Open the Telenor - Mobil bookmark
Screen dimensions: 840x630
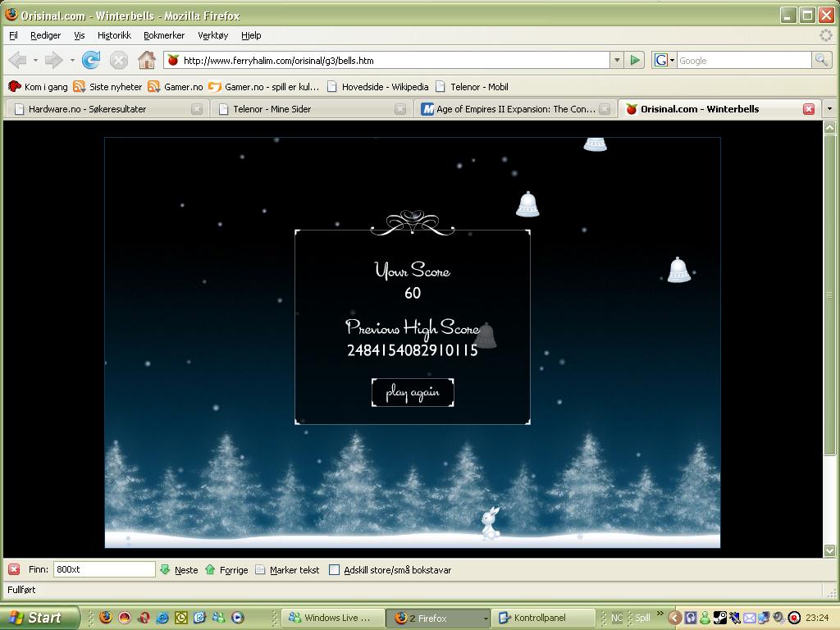pyautogui.click(x=472, y=87)
